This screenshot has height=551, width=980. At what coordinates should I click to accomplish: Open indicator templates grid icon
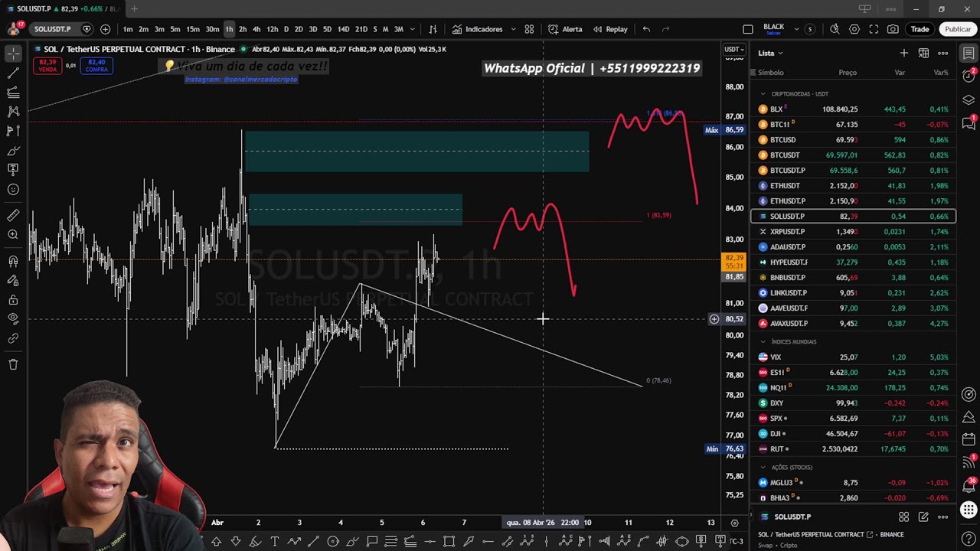click(529, 29)
